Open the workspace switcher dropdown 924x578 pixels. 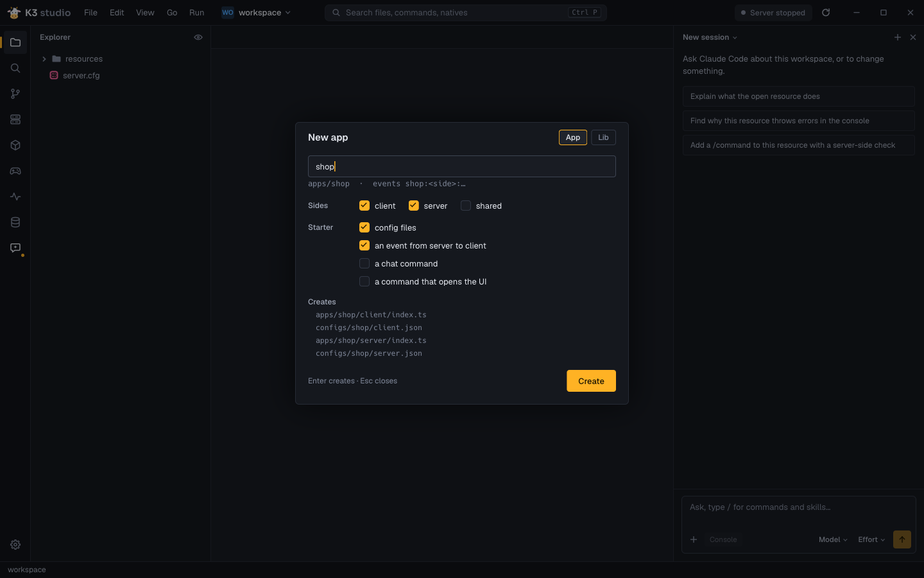pos(256,12)
